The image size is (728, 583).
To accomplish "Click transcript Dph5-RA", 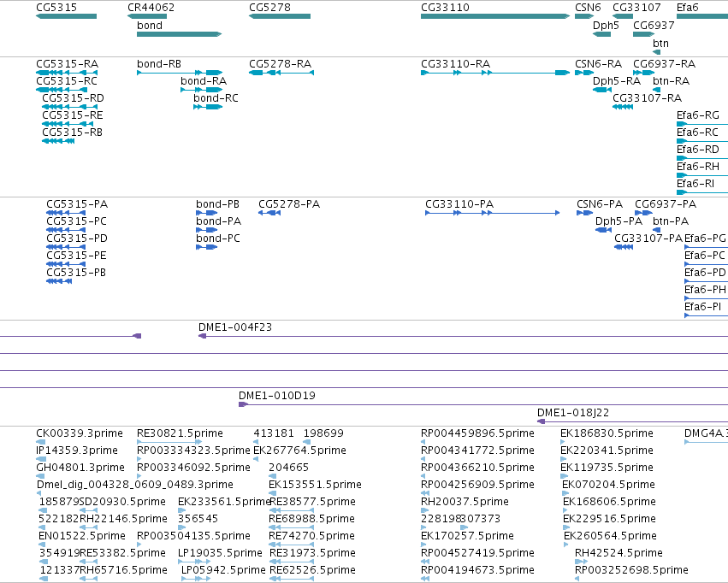I will click(602, 90).
